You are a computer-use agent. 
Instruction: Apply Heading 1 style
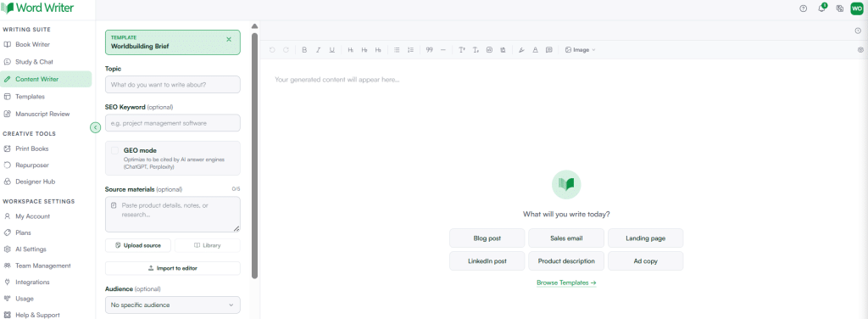[x=350, y=50]
